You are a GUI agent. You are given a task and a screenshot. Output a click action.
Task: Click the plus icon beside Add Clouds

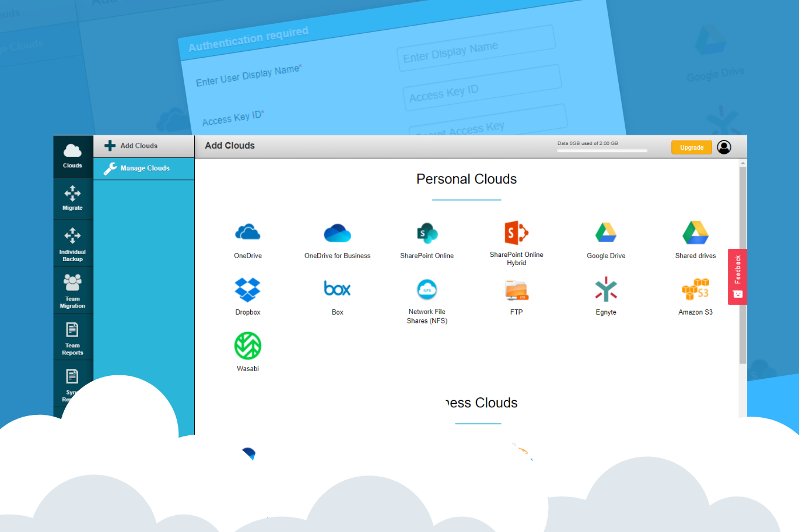[x=110, y=146]
